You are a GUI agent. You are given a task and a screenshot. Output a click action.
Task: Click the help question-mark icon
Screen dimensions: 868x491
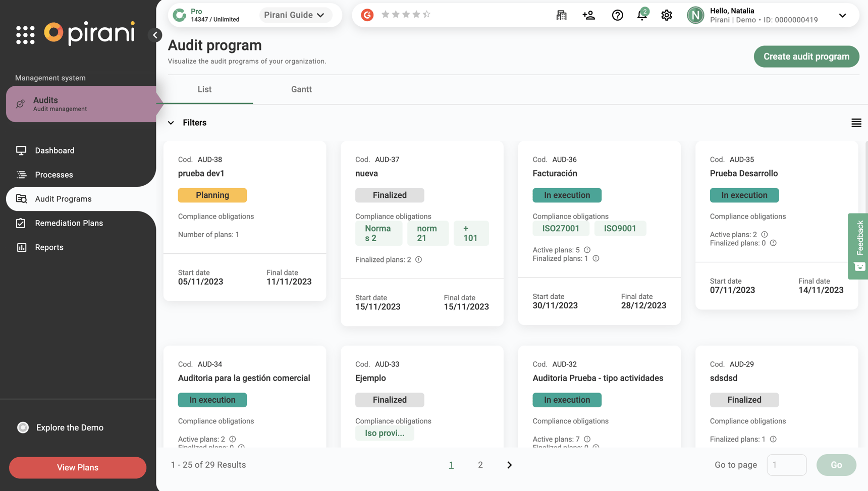(617, 15)
